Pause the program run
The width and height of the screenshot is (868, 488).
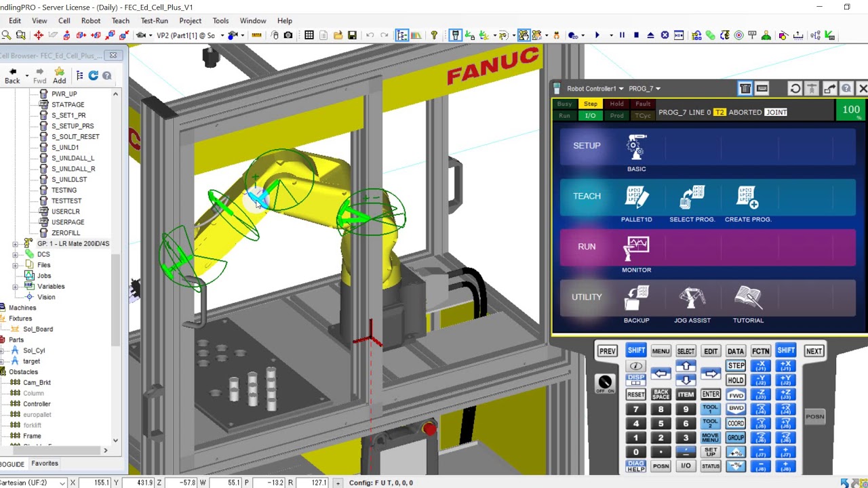click(622, 35)
